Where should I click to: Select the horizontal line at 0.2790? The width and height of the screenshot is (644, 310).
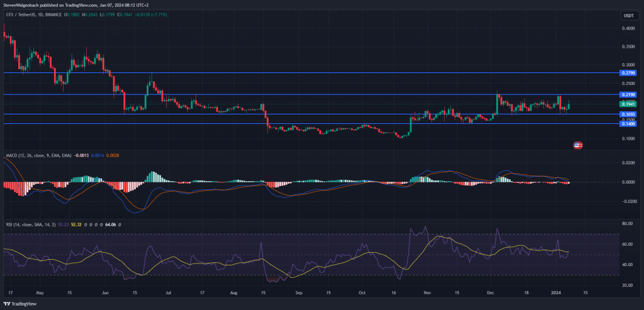point(314,73)
